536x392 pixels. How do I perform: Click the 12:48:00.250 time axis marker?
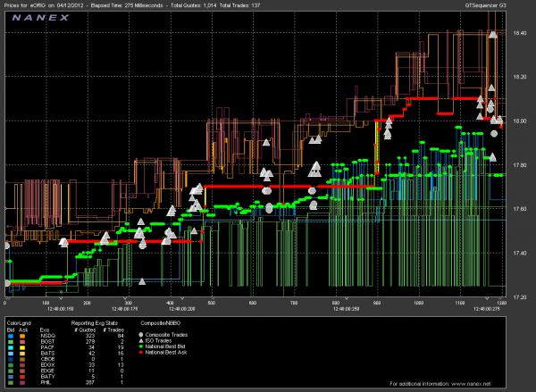[x=354, y=308]
